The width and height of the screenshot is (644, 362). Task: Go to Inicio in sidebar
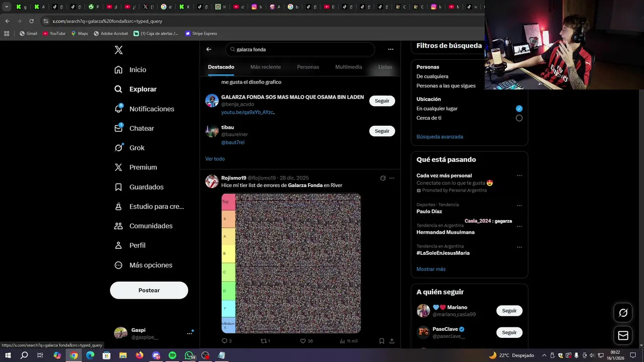tap(130, 69)
